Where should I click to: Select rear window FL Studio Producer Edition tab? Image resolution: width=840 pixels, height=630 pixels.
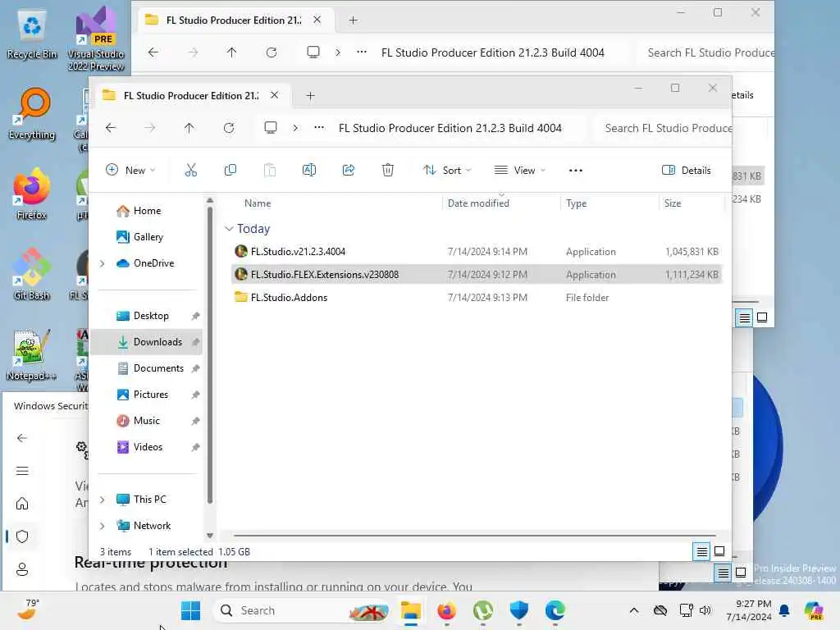pos(234,21)
